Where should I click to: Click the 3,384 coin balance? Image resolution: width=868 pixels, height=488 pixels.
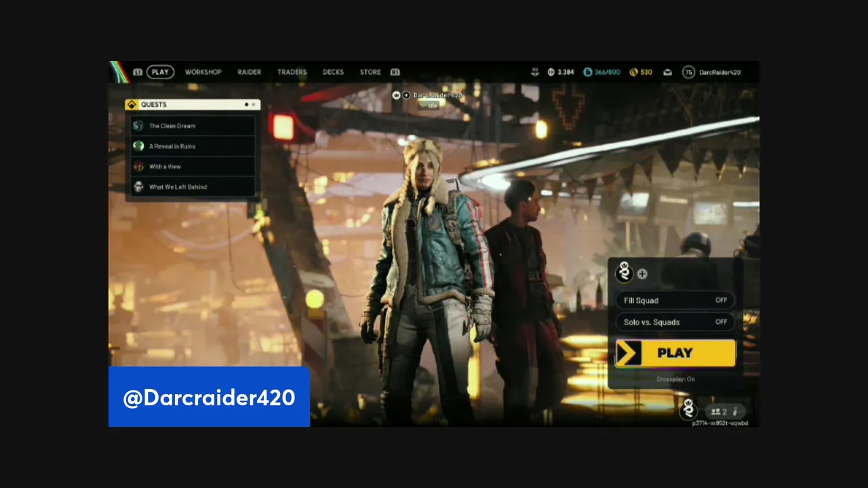point(566,72)
